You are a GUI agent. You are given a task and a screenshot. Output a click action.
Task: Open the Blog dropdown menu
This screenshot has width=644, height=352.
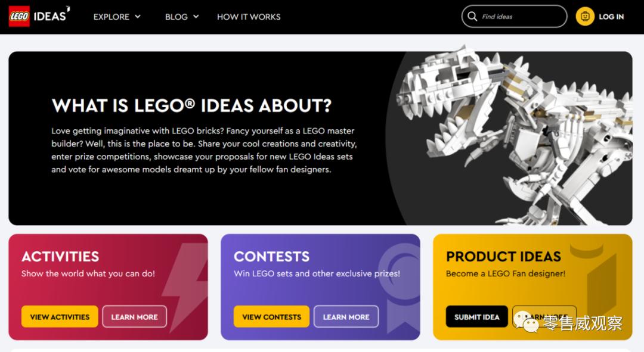coord(182,17)
